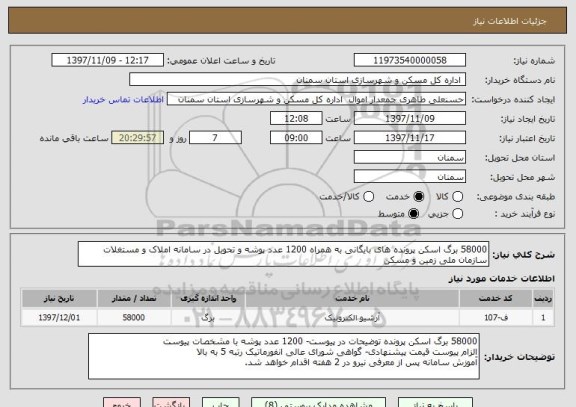Click the creation date field 1397/11/09

pos(410,119)
